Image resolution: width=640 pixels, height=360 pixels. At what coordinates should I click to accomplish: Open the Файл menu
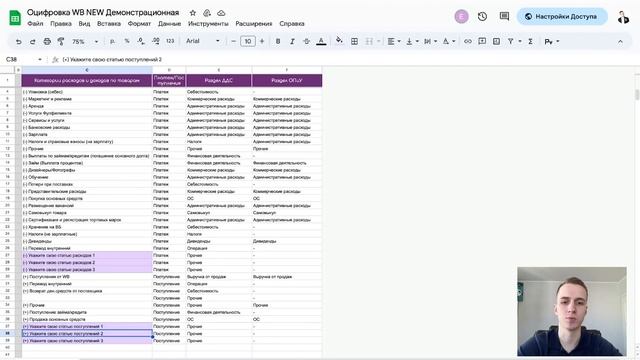click(x=35, y=24)
